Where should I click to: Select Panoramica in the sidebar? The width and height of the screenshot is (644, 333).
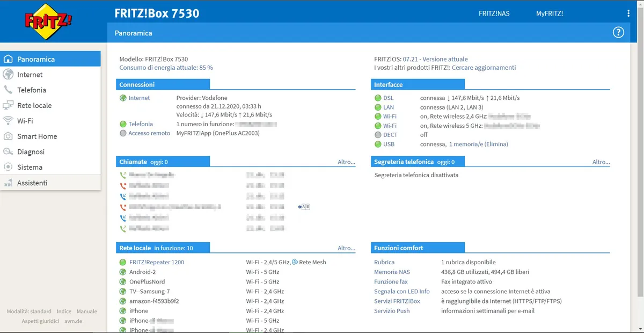click(50, 59)
